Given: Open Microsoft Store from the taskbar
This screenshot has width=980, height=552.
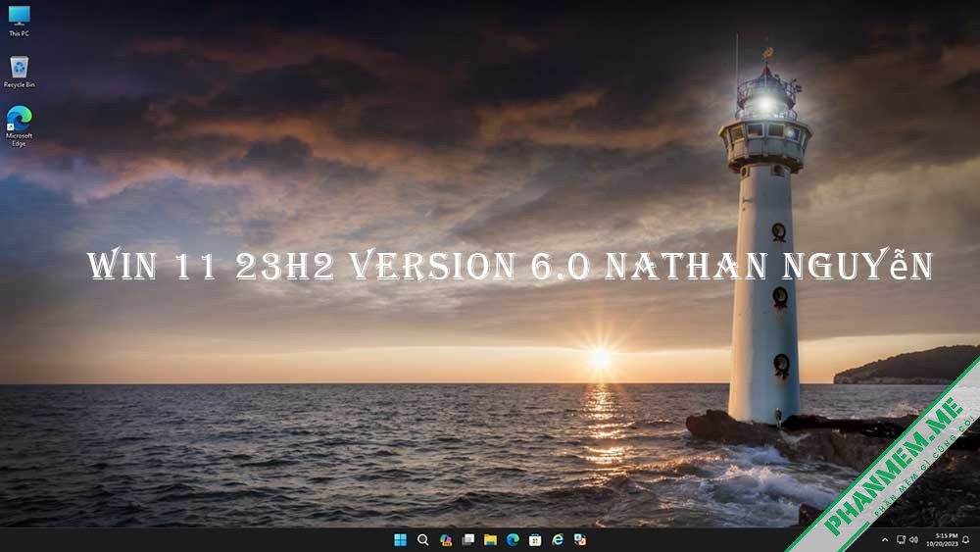Looking at the screenshot, I should pos(536,539).
